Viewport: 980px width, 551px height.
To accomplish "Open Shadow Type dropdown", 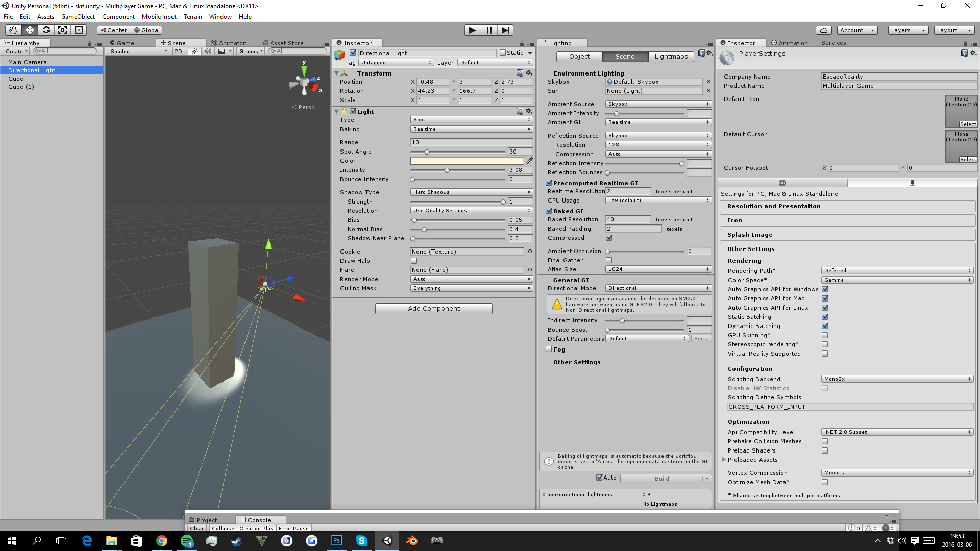I will pyautogui.click(x=472, y=192).
